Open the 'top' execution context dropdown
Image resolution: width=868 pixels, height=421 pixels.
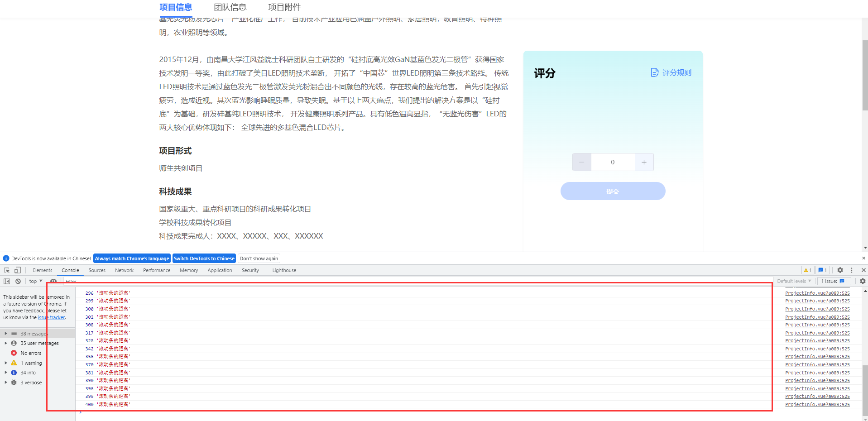click(x=35, y=281)
